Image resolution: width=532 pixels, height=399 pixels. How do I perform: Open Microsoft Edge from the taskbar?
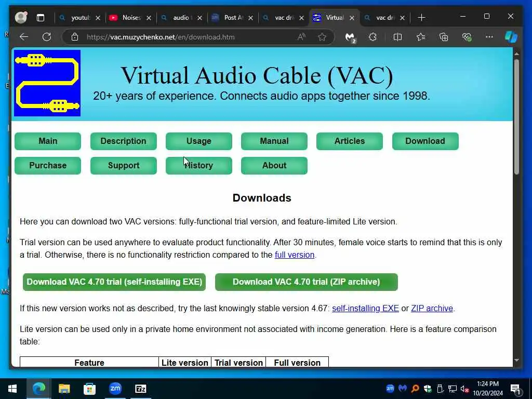[38, 389]
